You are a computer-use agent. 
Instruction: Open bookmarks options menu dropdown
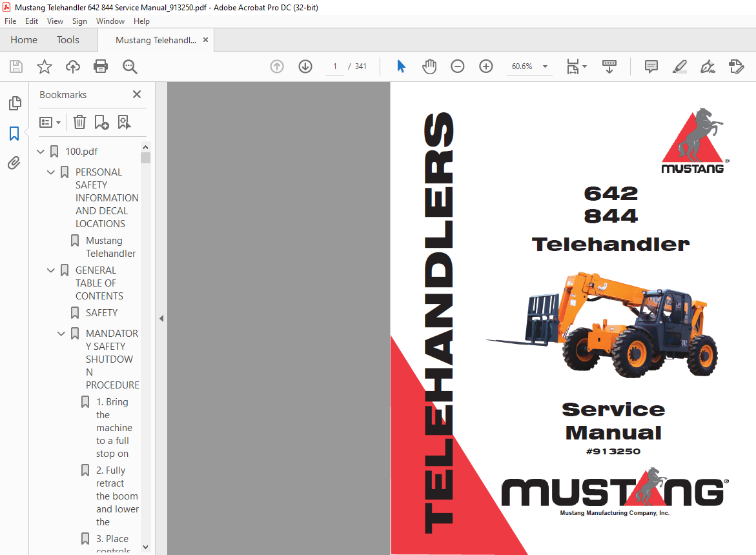click(50, 123)
